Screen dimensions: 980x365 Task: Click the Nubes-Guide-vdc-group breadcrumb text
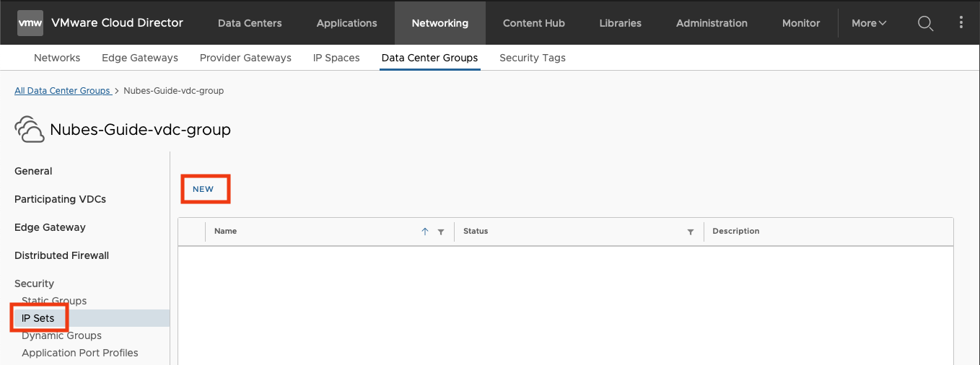click(x=174, y=91)
